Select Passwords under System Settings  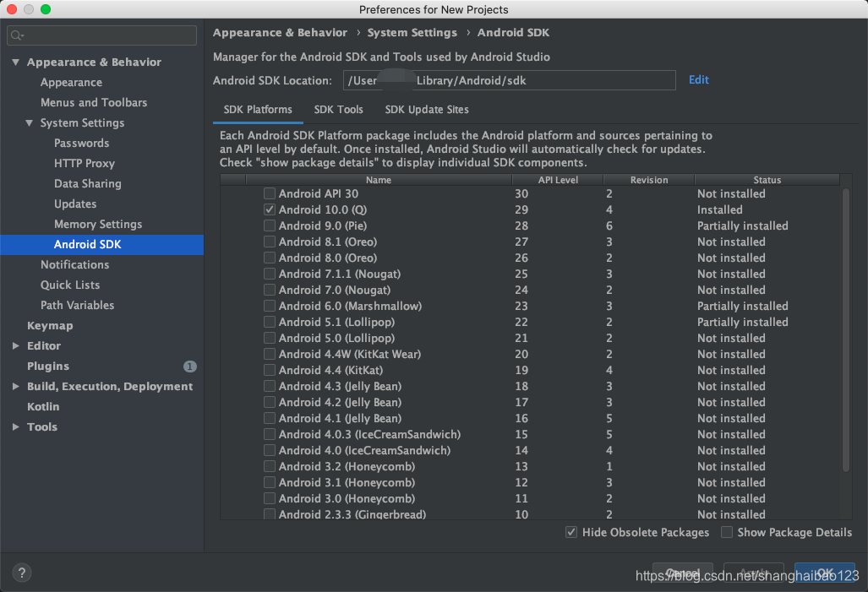(81, 143)
